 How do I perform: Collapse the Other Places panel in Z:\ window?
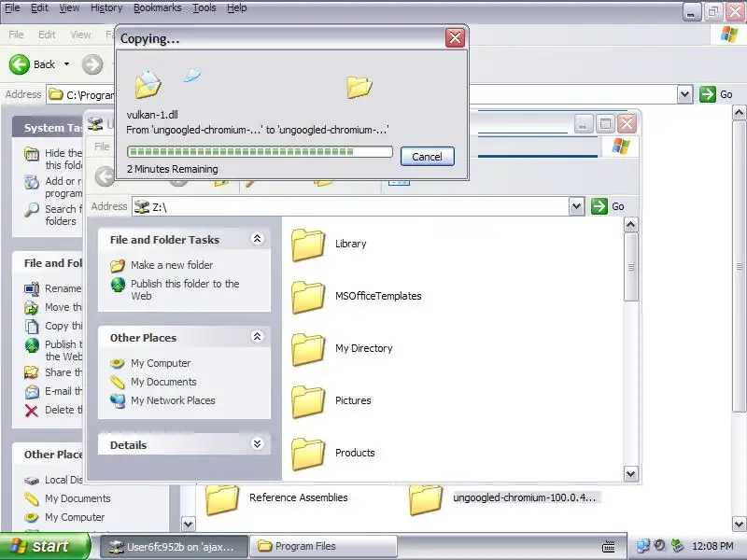click(258, 337)
